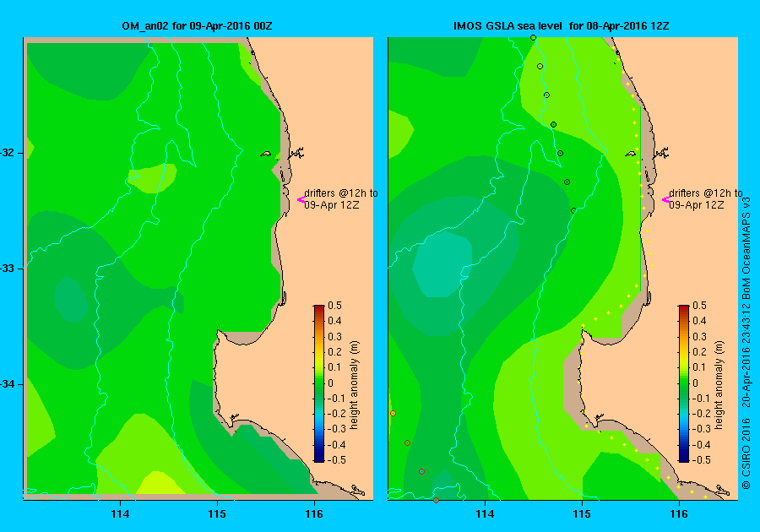Click the magenta drifter arrow in IMOS GSLA map
Image resolution: width=760 pixels, height=532 pixels.
click(x=666, y=199)
